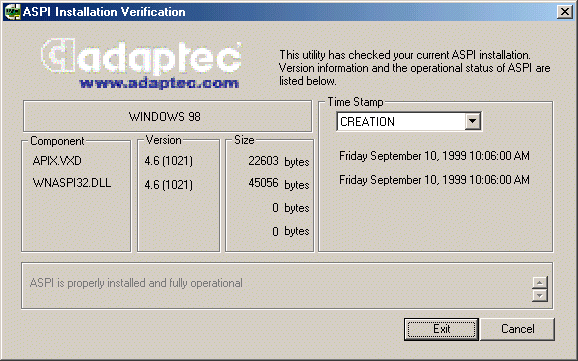Click the www.adaptec.com text
This screenshot has width=578, height=361.
tap(159, 83)
